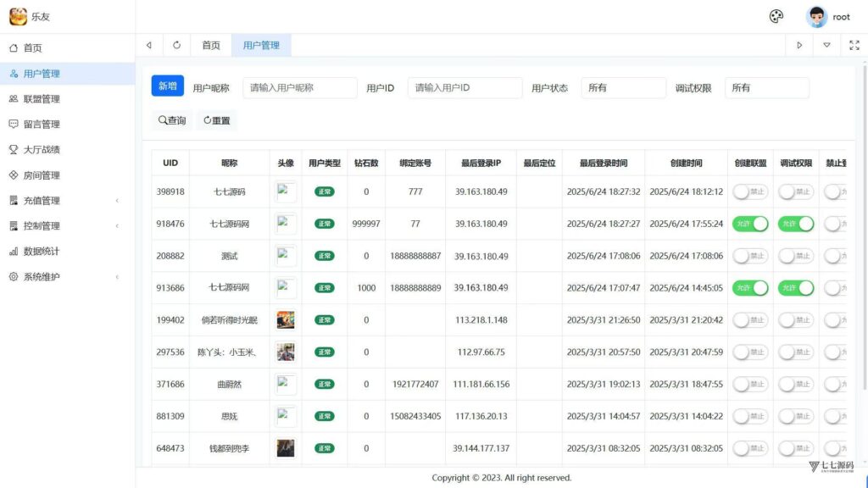The image size is (868, 488).
Task: Enable 调试权限 switch for user 208882
Action: coord(795,256)
